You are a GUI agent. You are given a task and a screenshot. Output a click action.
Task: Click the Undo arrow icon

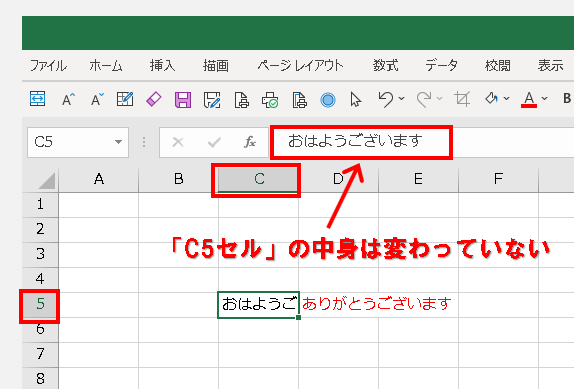(385, 99)
